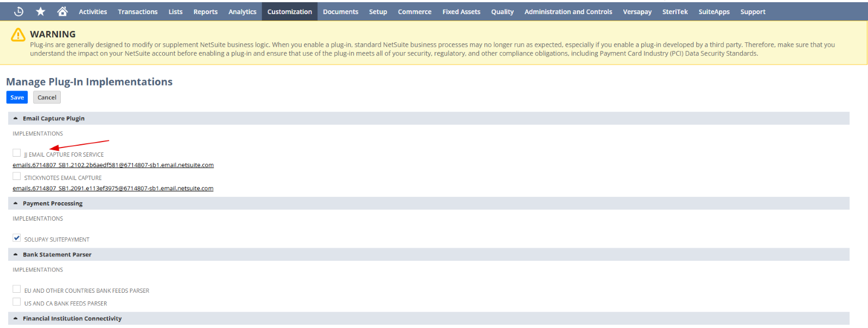Open the Shortcuts star icon

point(41,11)
